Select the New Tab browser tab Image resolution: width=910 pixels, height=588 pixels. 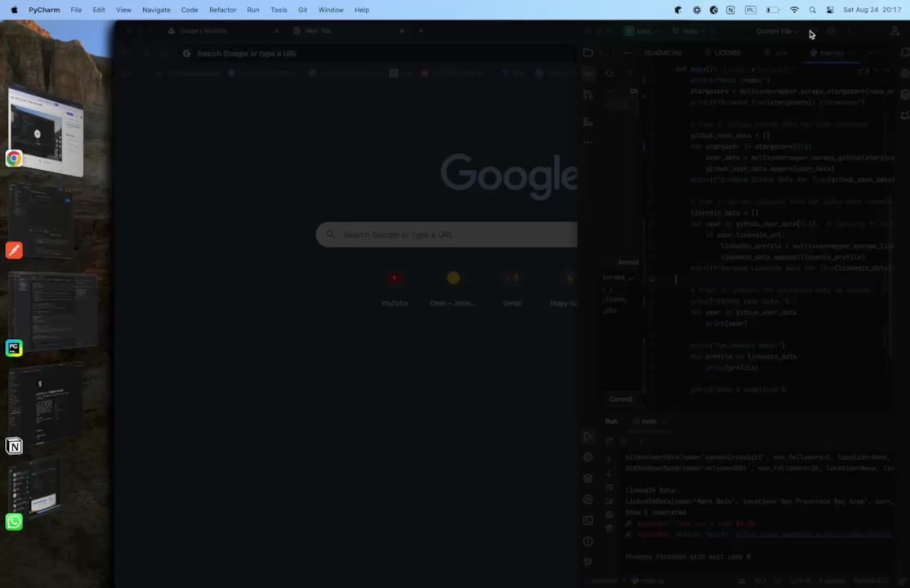pyautogui.click(x=348, y=31)
